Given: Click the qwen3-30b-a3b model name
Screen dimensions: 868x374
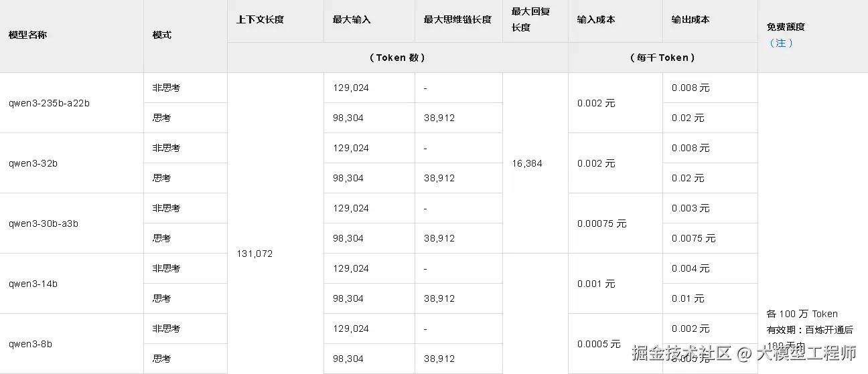Looking at the screenshot, I should pyautogui.click(x=44, y=223).
